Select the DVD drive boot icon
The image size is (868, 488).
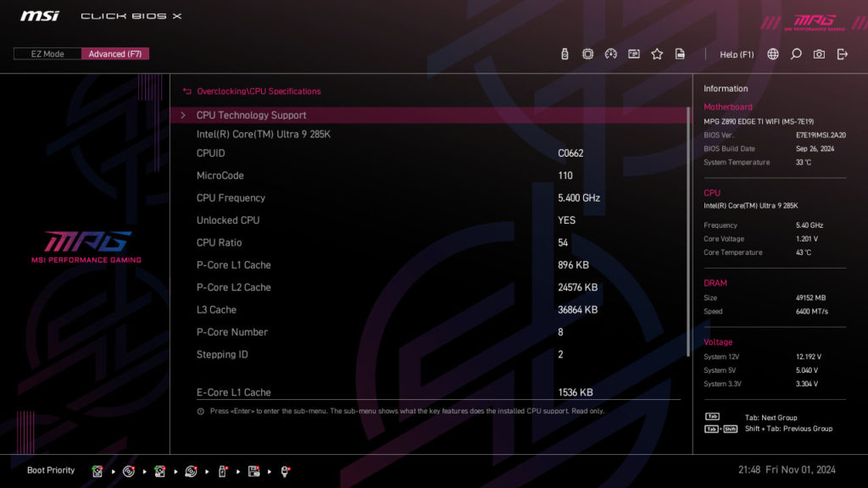(129, 471)
